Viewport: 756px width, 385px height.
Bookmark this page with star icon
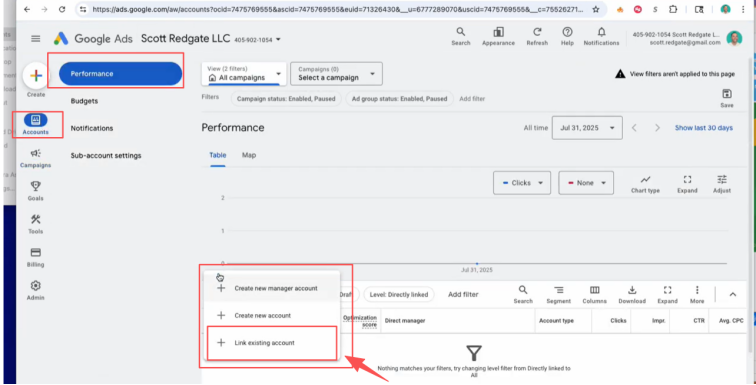[596, 9]
